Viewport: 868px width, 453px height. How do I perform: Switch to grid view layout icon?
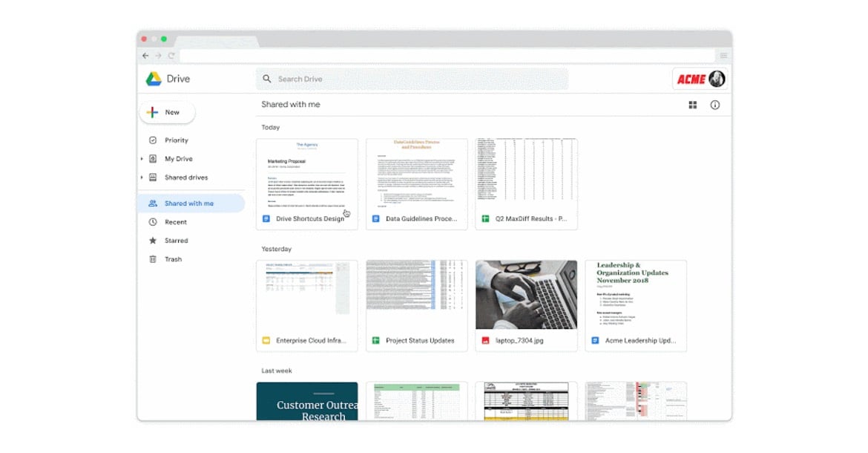693,105
